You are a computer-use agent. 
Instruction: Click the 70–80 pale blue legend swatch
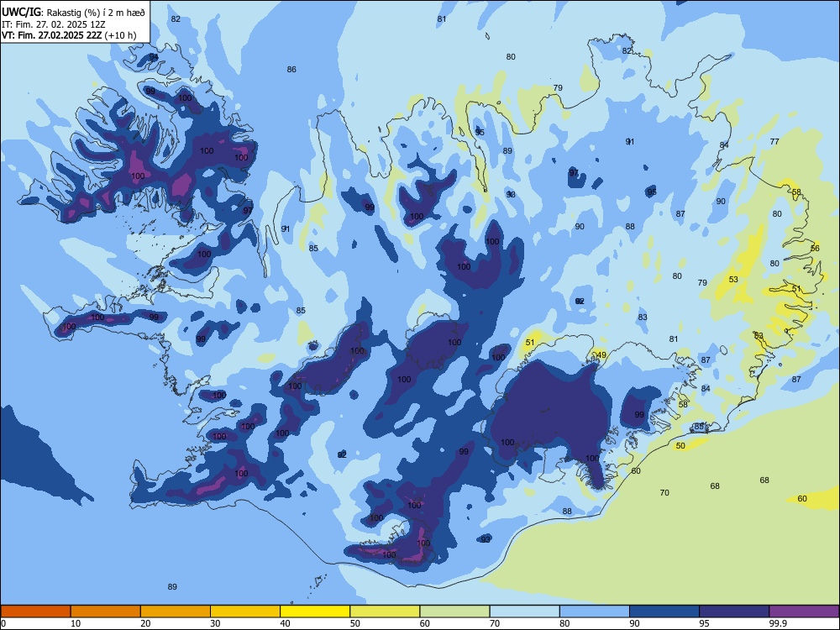click(x=524, y=612)
